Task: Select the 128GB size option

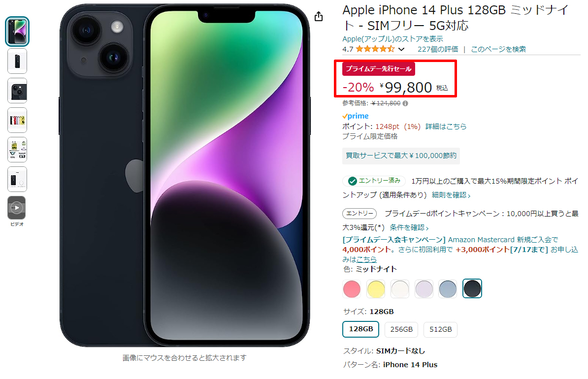Action: pos(361,329)
